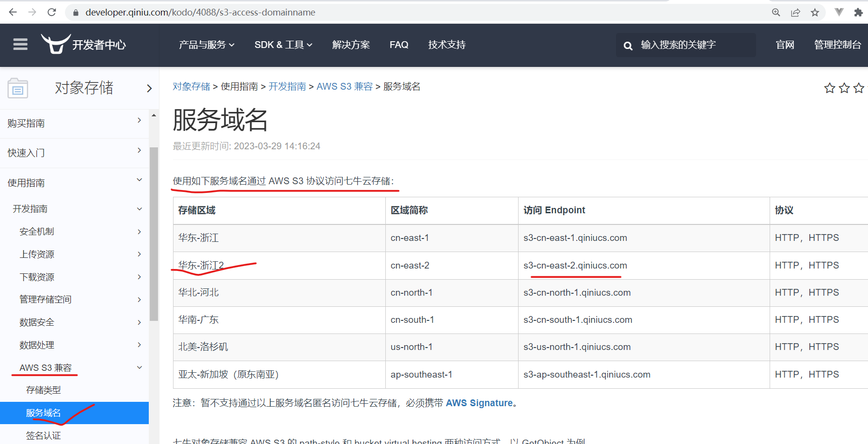Click the sidebar scrollbar up arrow
Screen dimensions: 868x444
[x=154, y=115]
